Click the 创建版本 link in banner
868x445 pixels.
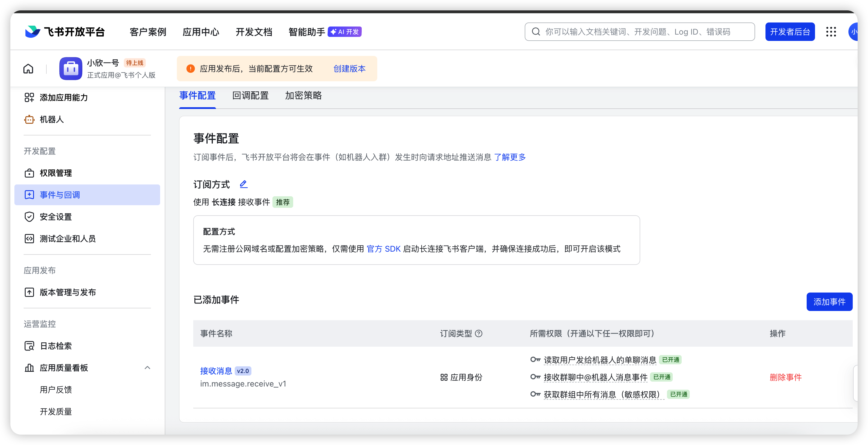click(349, 69)
